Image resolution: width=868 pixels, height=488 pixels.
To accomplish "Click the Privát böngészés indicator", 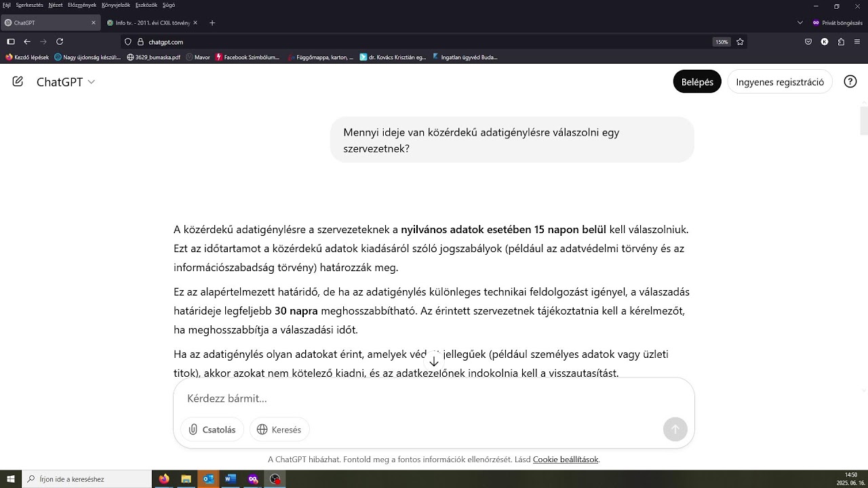I will click(837, 22).
